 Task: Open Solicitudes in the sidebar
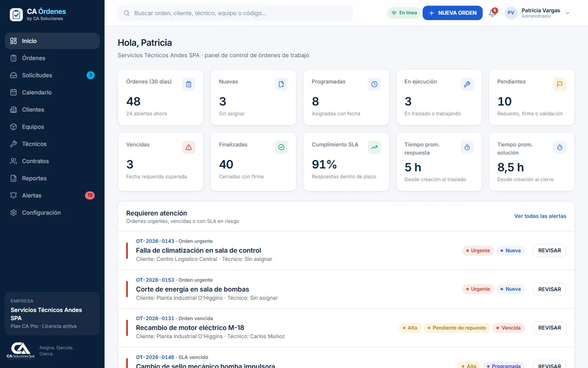52,75
